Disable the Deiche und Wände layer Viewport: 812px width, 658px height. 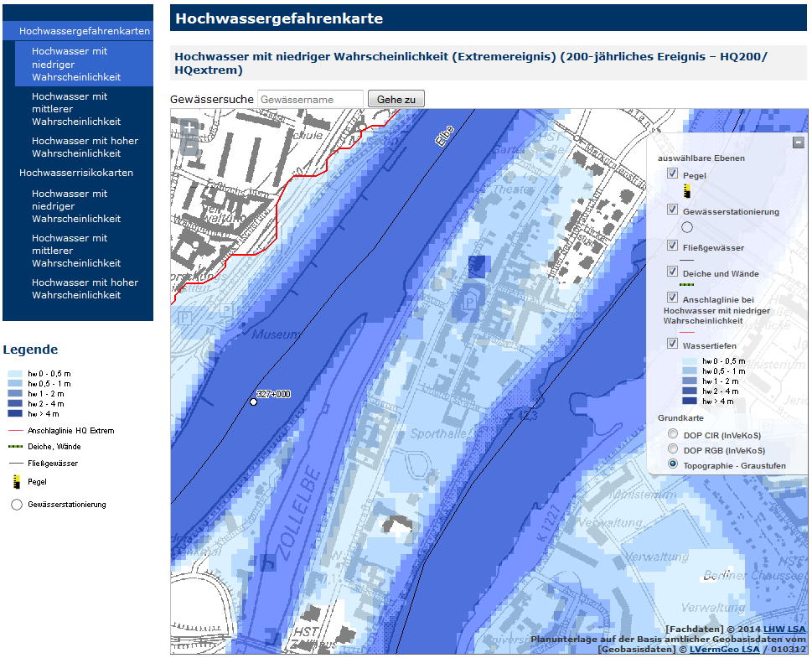[x=672, y=272]
